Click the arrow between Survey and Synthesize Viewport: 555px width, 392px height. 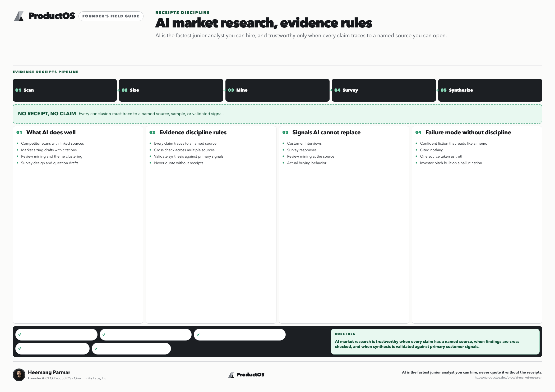coord(437,90)
